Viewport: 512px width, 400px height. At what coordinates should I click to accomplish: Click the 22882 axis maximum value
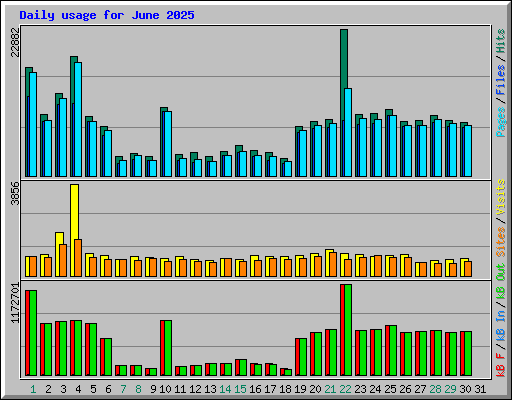click(x=15, y=43)
